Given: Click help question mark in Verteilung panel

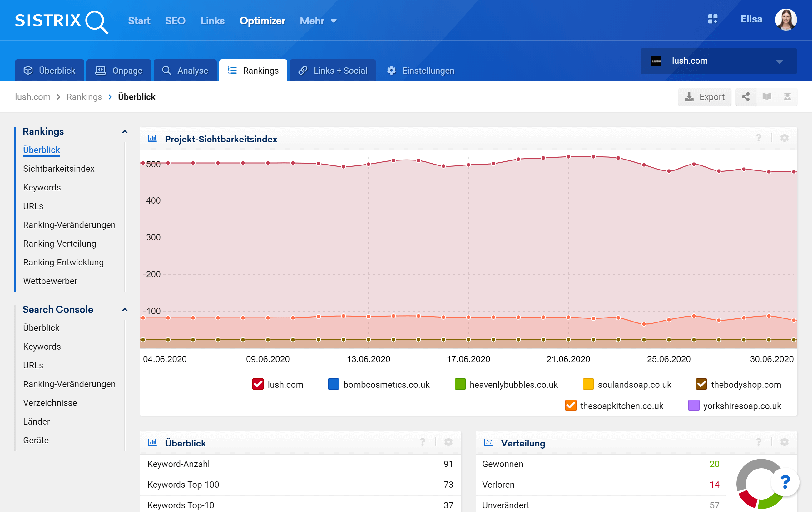Looking at the screenshot, I should [758, 442].
